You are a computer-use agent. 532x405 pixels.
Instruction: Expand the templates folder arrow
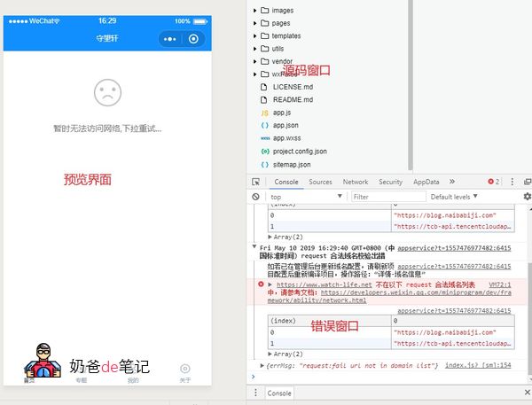point(254,36)
